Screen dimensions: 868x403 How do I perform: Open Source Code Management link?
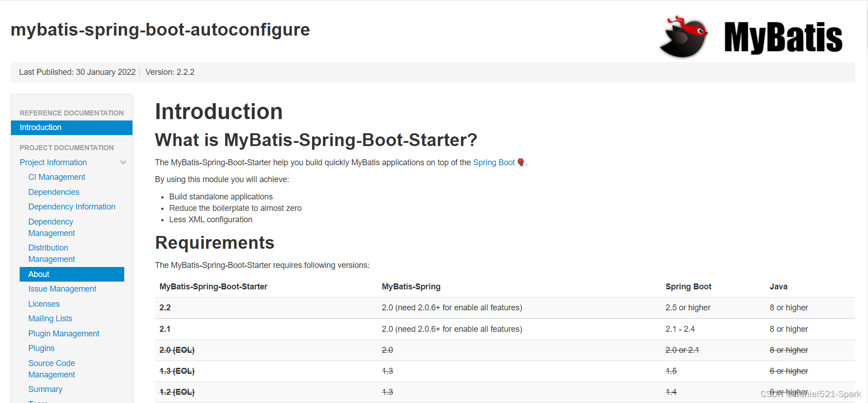pyautogui.click(x=52, y=369)
